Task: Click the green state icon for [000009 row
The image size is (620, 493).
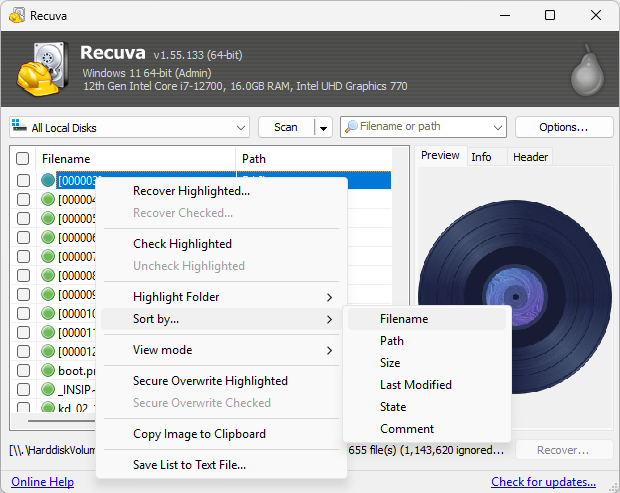Action: 48,294
